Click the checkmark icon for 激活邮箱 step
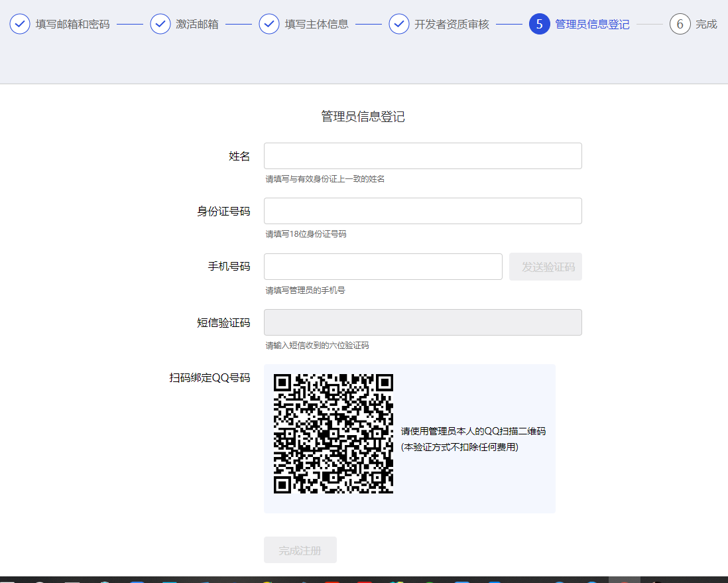728x583 pixels. click(x=160, y=24)
